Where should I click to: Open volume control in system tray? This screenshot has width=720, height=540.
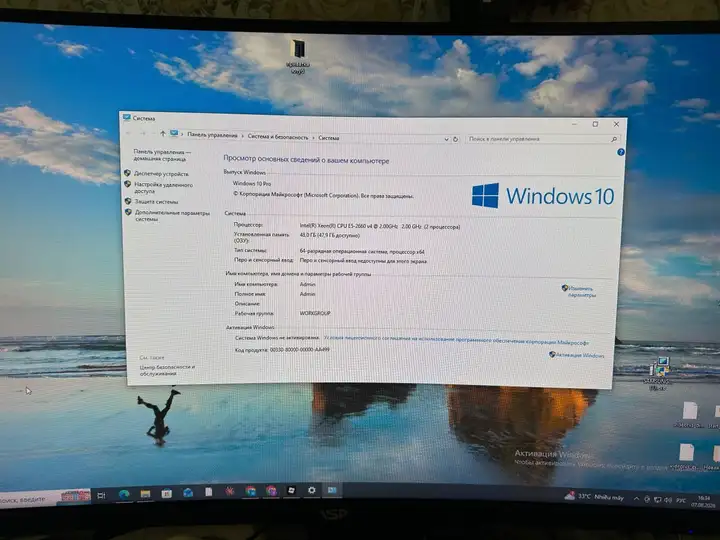668,500
